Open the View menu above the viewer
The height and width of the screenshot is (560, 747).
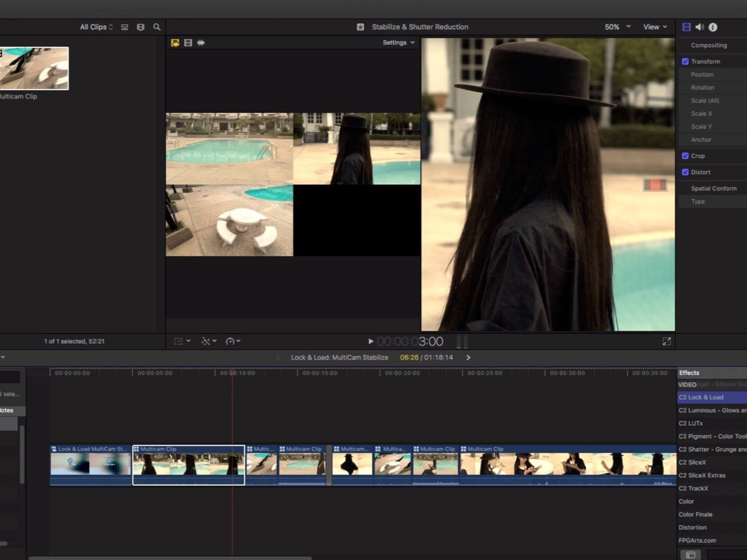coord(655,27)
